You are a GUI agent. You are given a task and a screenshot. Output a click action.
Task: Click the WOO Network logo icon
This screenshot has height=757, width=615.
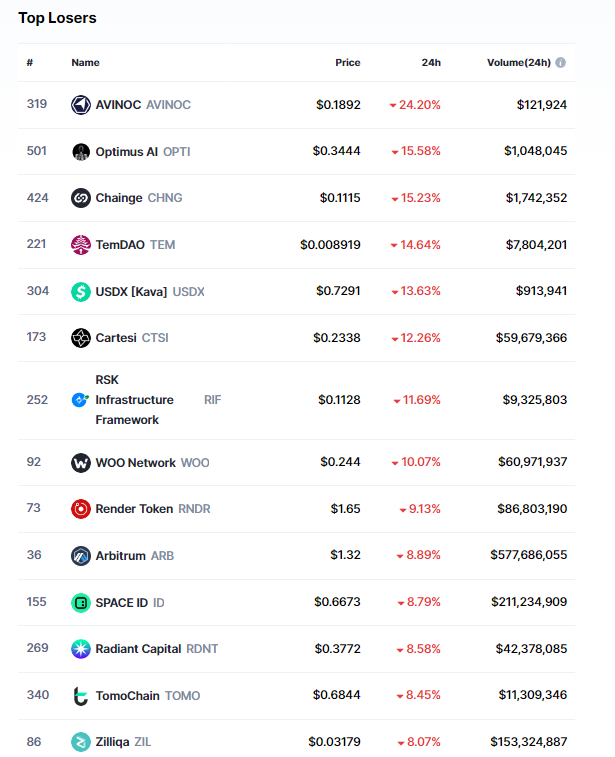pyautogui.click(x=81, y=463)
